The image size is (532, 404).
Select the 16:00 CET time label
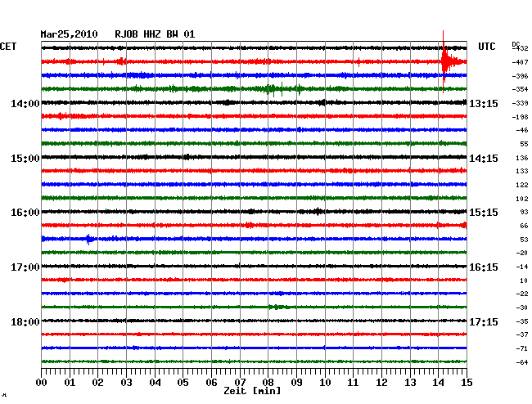(x=25, y=213)
